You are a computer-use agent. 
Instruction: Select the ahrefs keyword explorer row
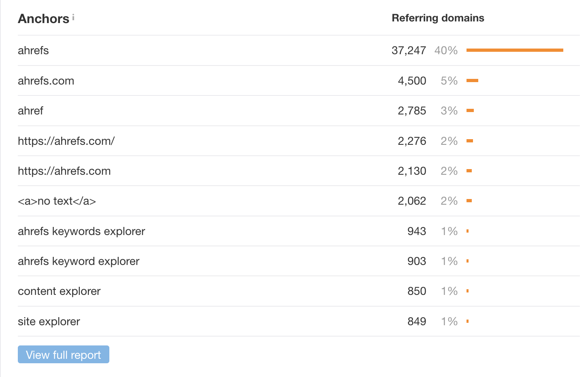[x=78, y=261]
